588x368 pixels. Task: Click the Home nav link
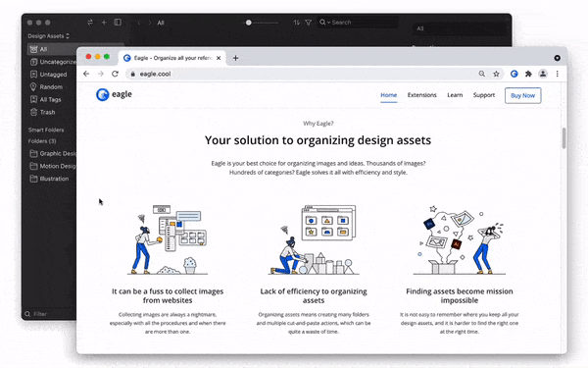click(388, 95)
